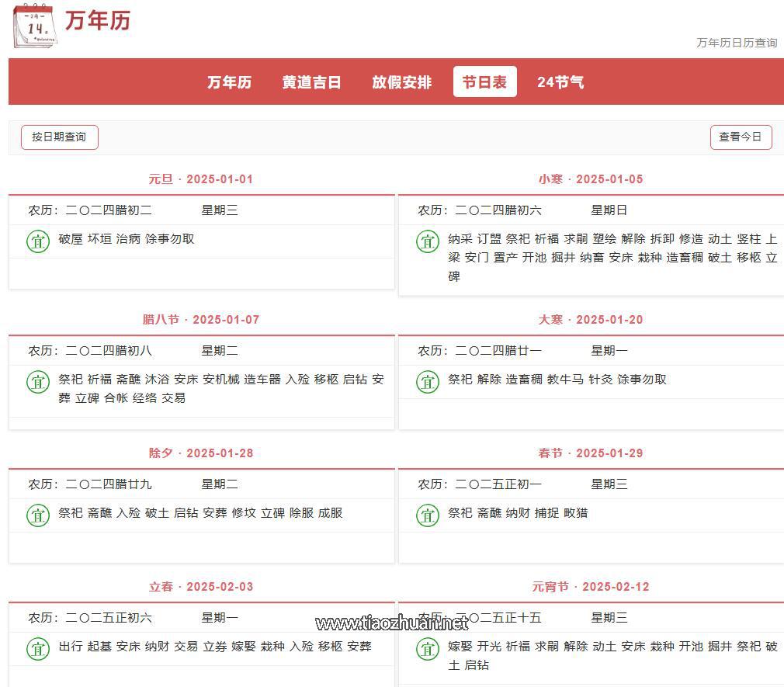The width and height of the screenshot is (784, 687).
Task: Open the 黄道吉日 navigation tab
Action: click(x=311, y=82)
